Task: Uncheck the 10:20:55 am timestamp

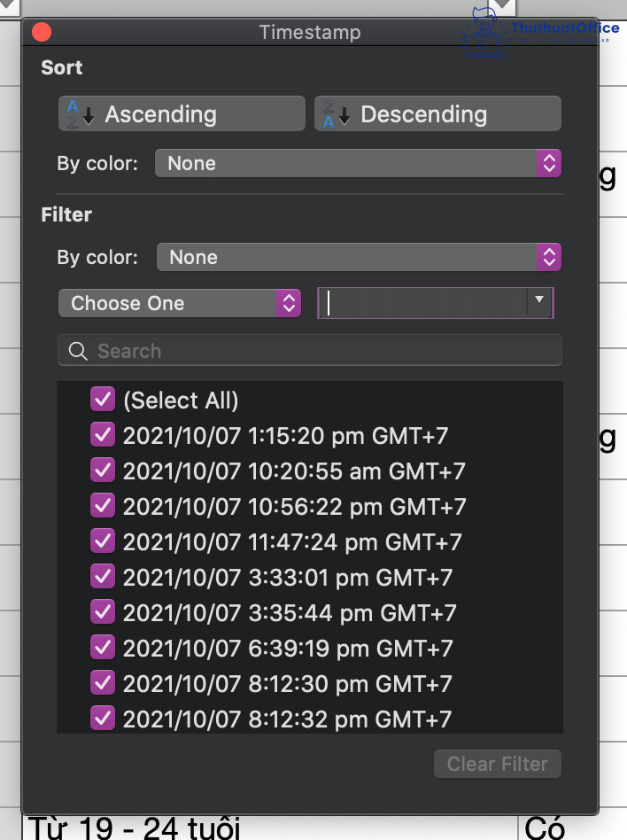Action: coord(103,471)
